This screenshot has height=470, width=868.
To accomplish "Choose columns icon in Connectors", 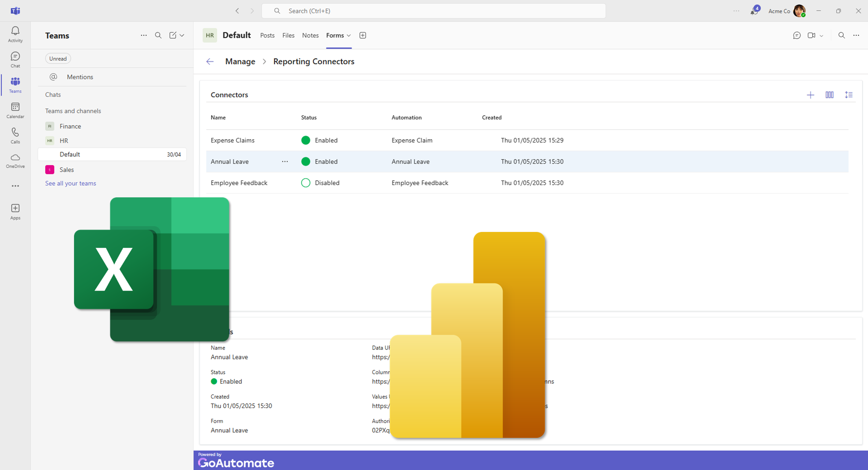I will point(829,95).
